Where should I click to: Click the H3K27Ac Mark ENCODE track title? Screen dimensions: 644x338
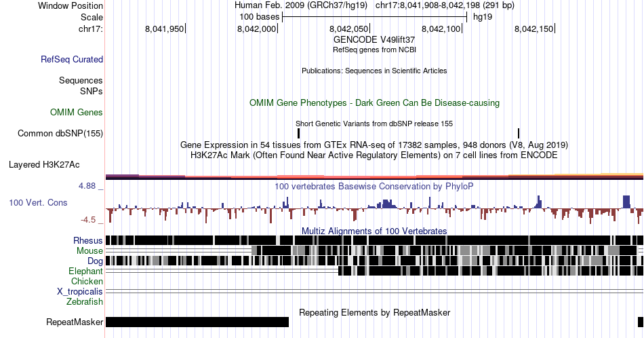coord(374,155)
